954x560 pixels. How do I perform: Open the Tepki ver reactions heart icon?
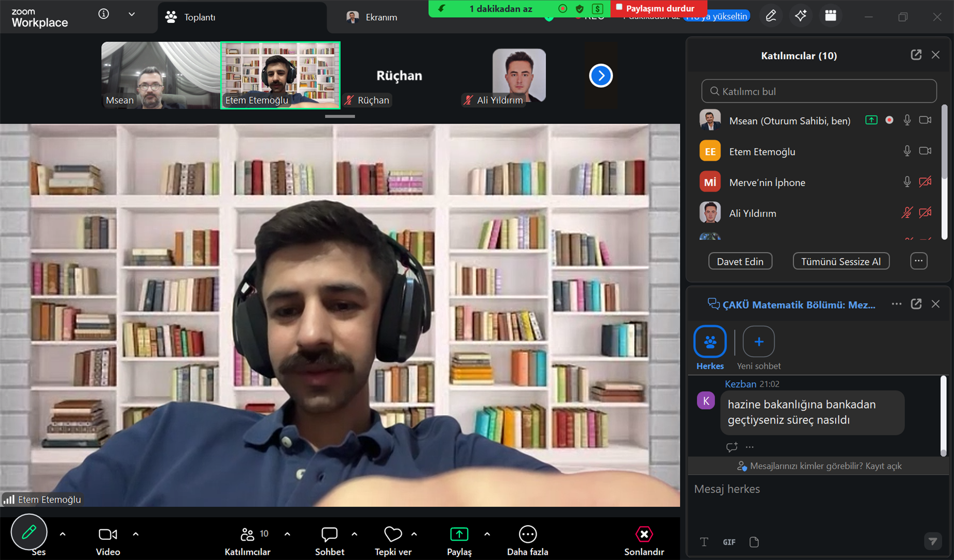(x=393, y=534)
